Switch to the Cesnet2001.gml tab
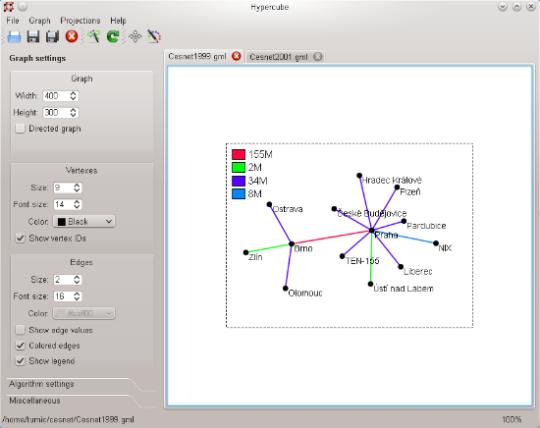 click(279, 57)
